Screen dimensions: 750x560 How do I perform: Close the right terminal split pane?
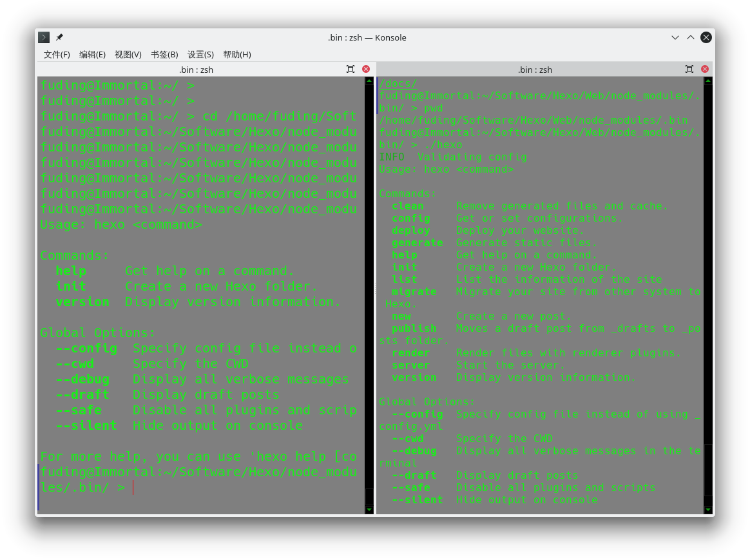(x=704, y=70)
